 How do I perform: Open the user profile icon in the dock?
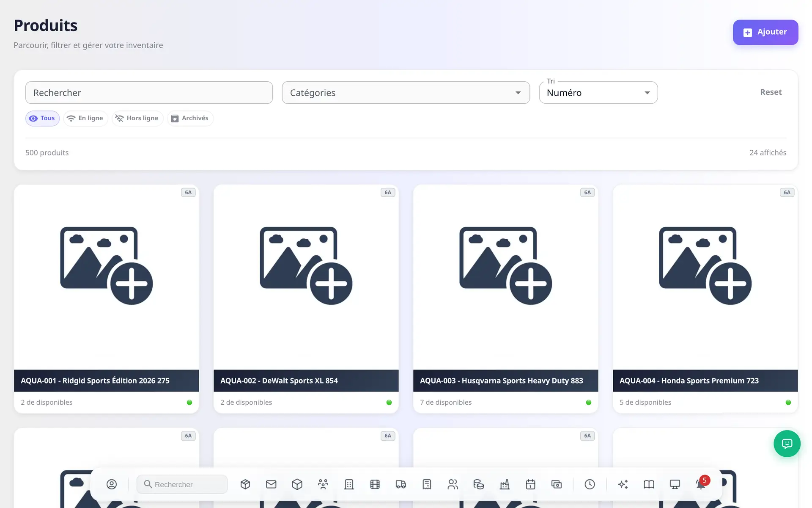[x=112, y=484]
